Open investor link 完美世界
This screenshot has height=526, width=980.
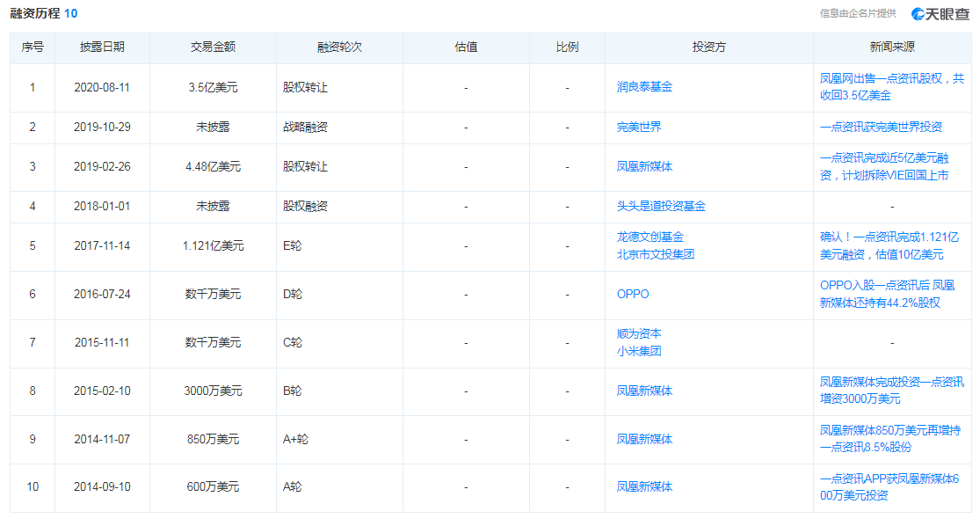click(x=639, y=127)
